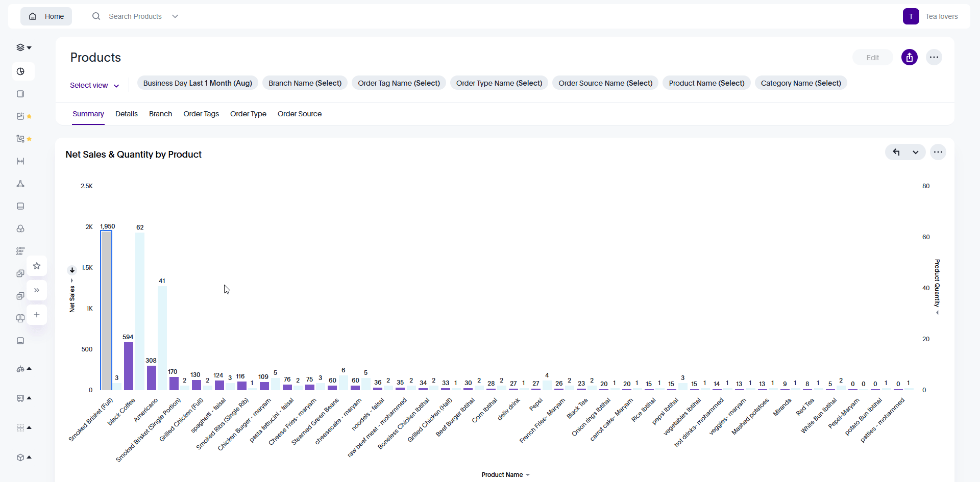The image size is (980, 482).
Task: Click the purple share/export icon
Action: (x=909, y=58)
